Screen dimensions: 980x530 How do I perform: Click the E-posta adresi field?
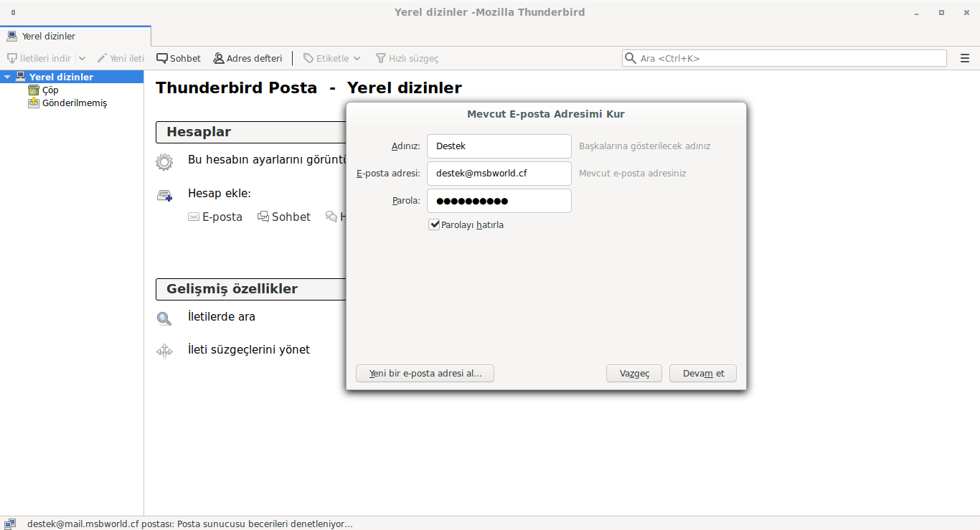pos(499,174)
